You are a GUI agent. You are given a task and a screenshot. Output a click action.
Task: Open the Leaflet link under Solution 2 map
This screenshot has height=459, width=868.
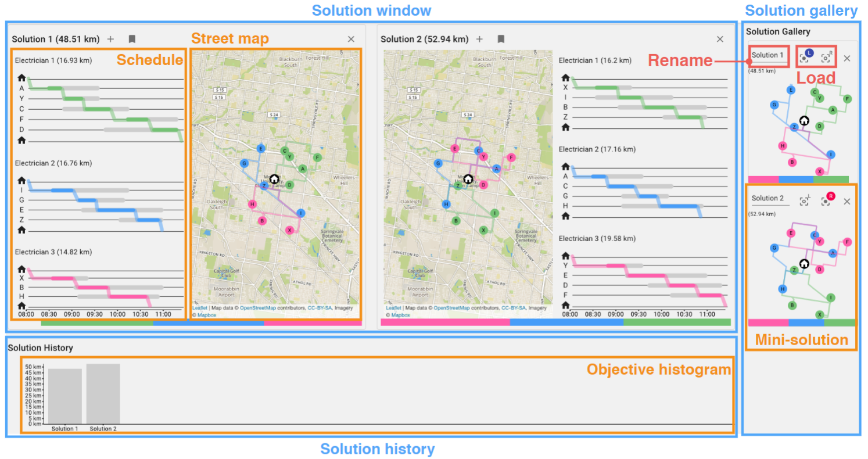[x=393, y=308]
